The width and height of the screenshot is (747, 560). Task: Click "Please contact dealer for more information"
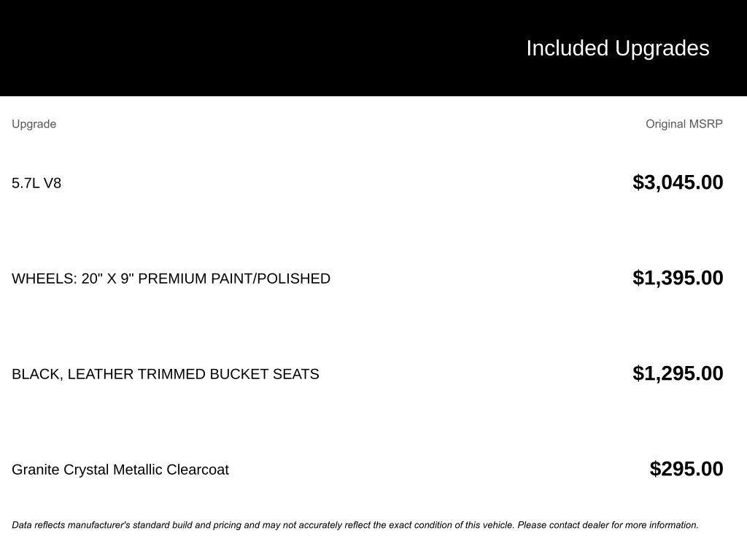pos(608,525)
